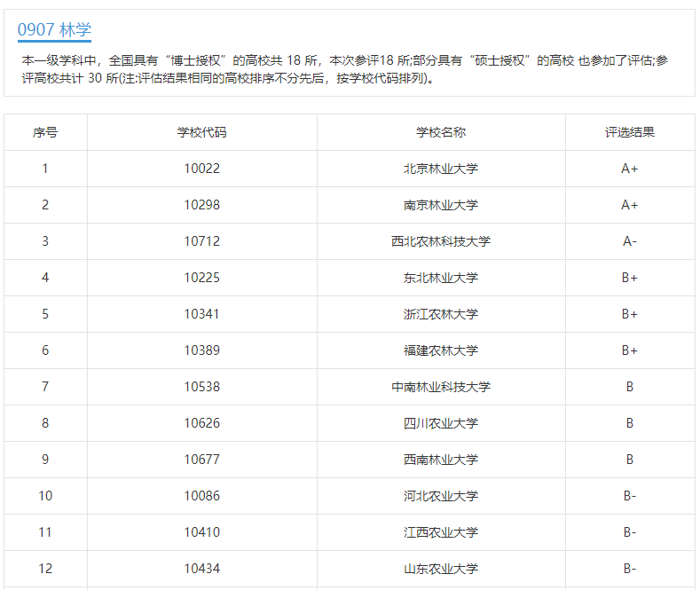Open the 0907 林学 heading link
700x590 pixels.
click(54, 30)
